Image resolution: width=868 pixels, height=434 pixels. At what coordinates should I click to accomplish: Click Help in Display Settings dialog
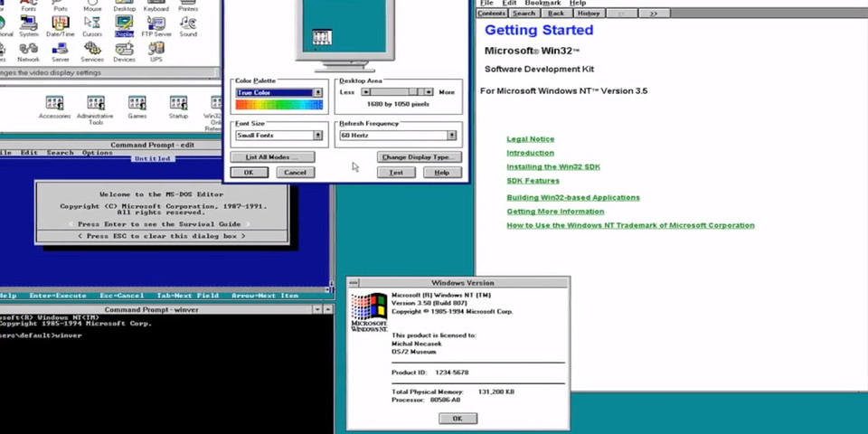pos(442,173)
